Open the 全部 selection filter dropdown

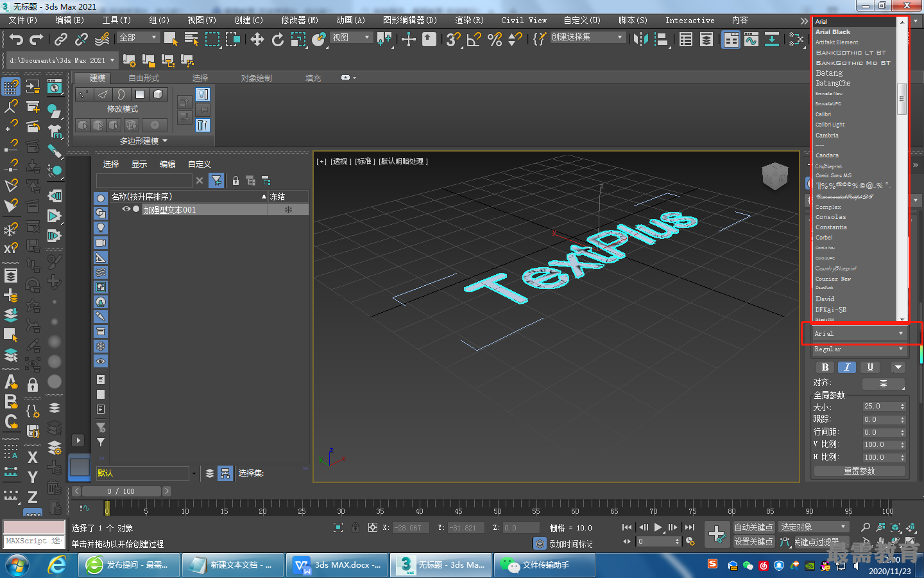click(x=139, y=38)
